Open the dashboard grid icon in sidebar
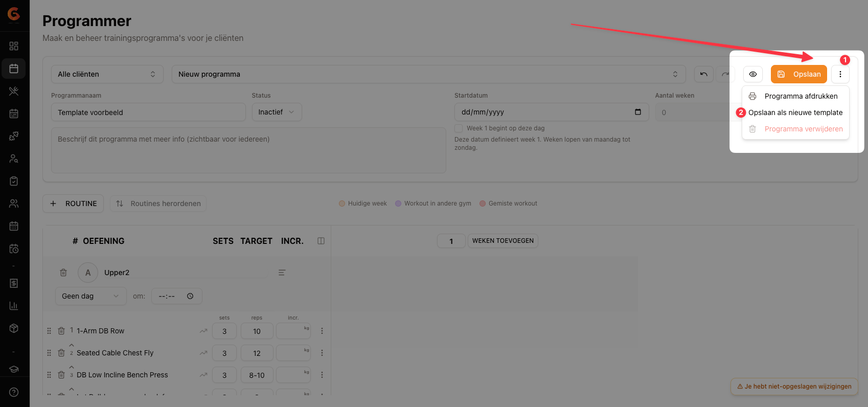This screenshot has width=868, height=407. [x=14, y=46]
